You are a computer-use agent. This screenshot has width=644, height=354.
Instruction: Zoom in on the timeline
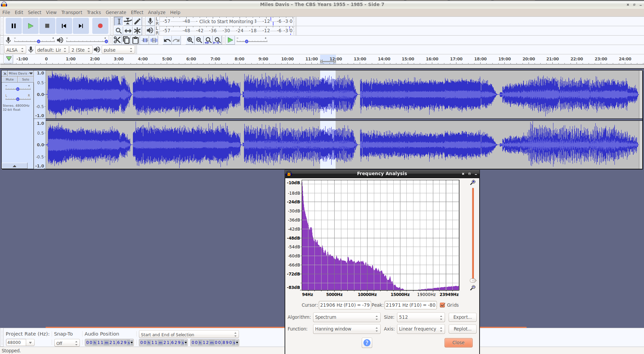190,40
